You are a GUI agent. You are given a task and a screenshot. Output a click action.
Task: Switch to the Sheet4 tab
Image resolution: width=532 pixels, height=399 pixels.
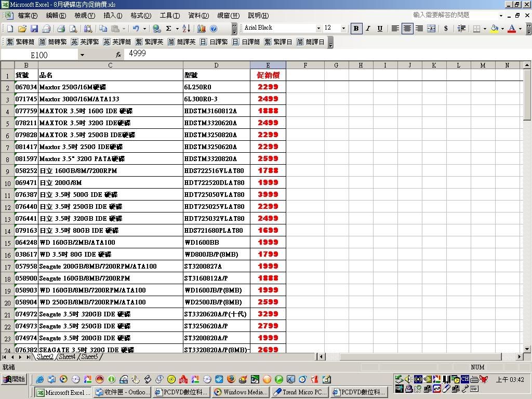click(x=67, y=356)
